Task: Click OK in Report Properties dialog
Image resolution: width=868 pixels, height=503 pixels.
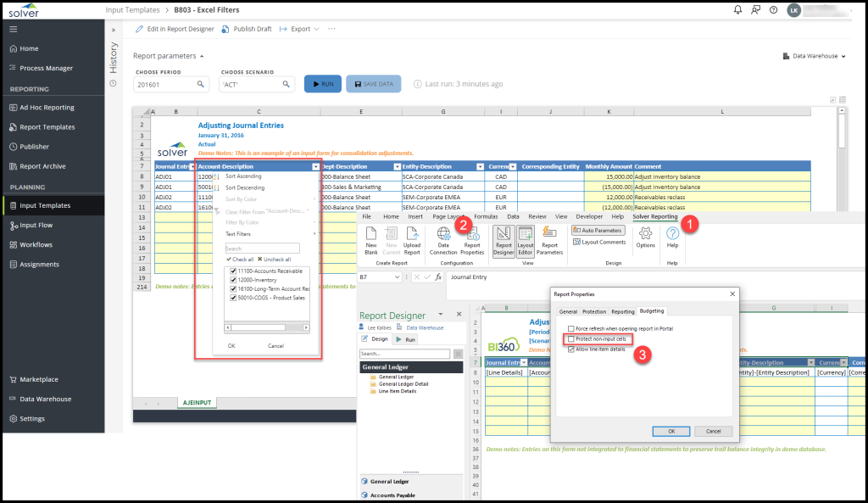Action: pyautogui.click(x=671, y=431)
